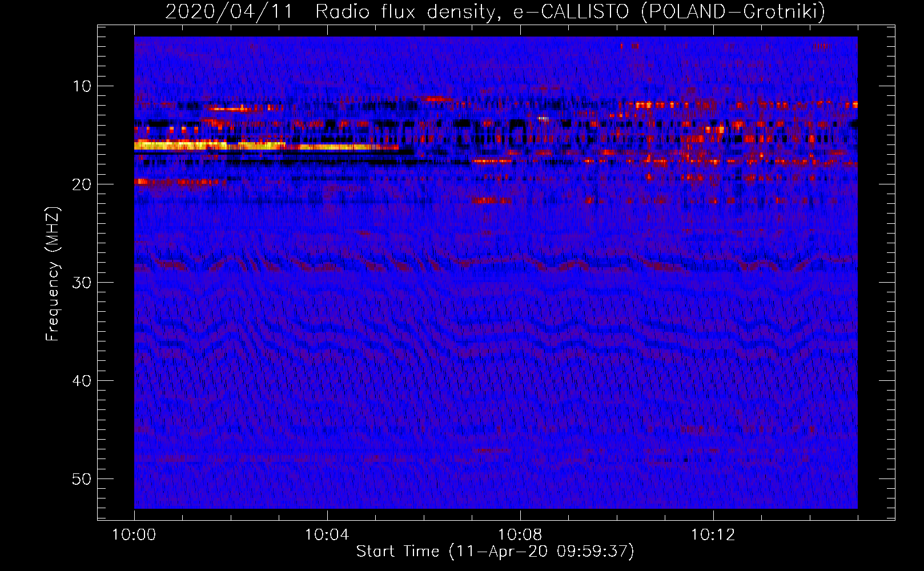Viewport: 924px width, 571px height.
Task: Click the '50' frequency tick label
Action: [x=82, y=479]
